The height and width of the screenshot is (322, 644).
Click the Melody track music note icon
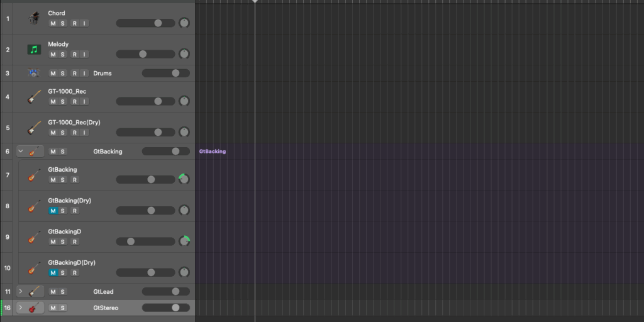(x=34, y=50)
